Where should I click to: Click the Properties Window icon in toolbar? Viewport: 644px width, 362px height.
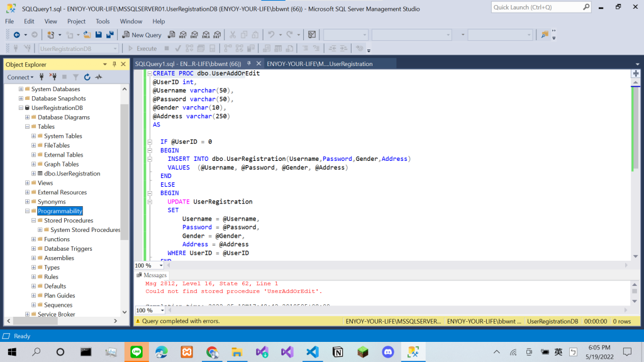[312, 35]
